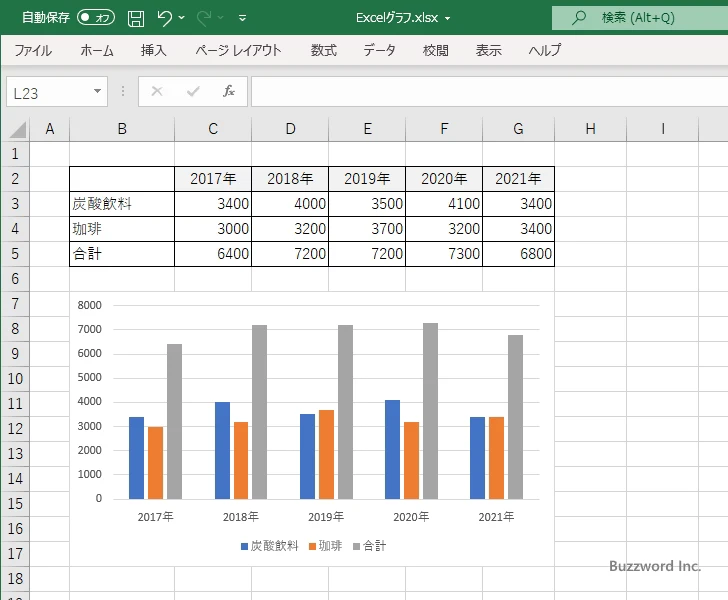Select the gray 合計 bar for 2020年

pyautogui.click(x=430, y=411)
